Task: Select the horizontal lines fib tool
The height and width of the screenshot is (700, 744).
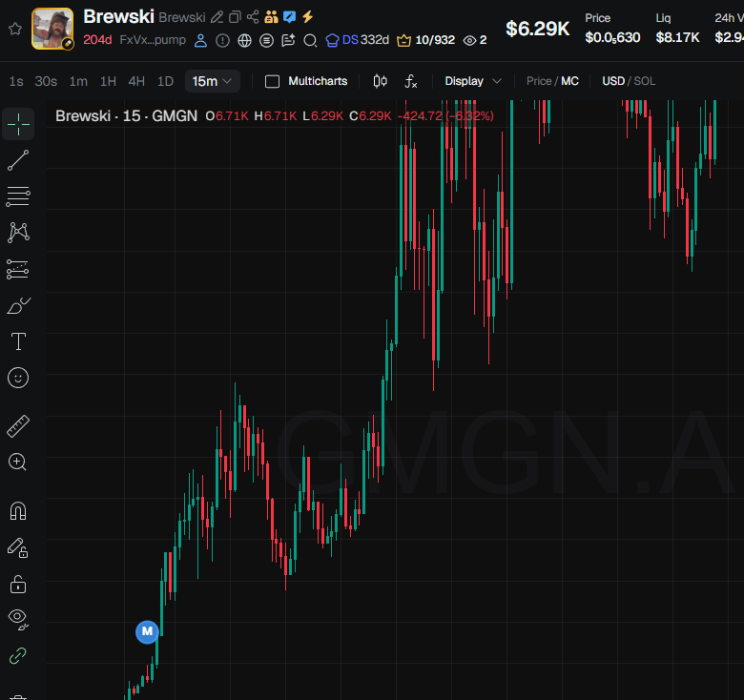Action: 18,196
